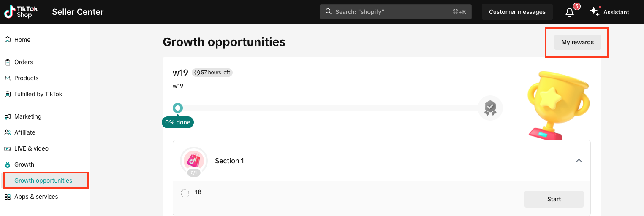The height and width of the screenshot is (216, 644).
Task: Expand the Growth sidebar menu
Action: click(x=24, y=165)
